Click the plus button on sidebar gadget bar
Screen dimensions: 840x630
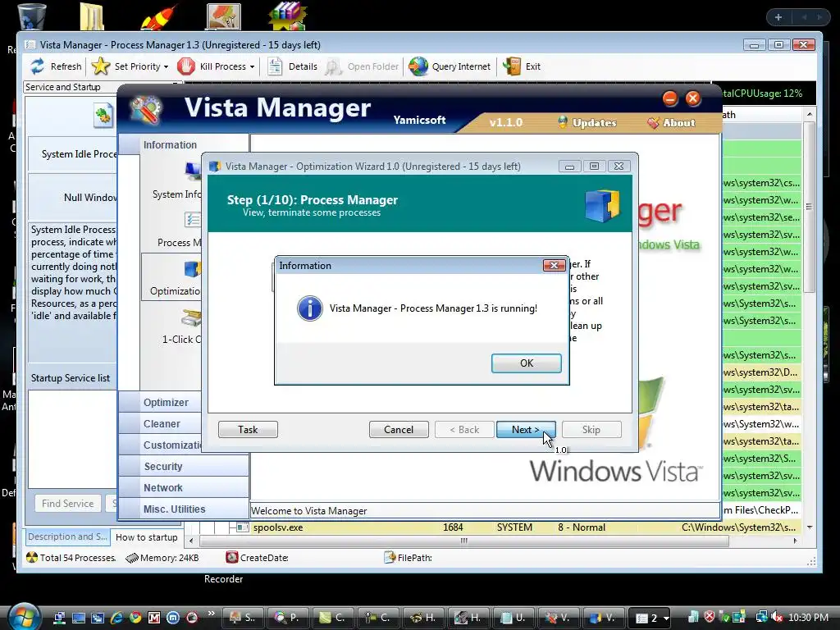[778, 18]
